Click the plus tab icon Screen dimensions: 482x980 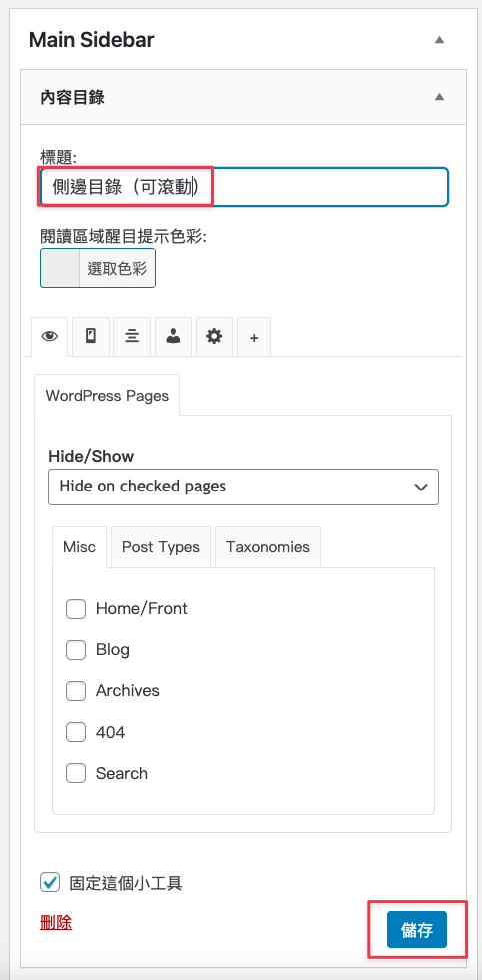(254, 337)
